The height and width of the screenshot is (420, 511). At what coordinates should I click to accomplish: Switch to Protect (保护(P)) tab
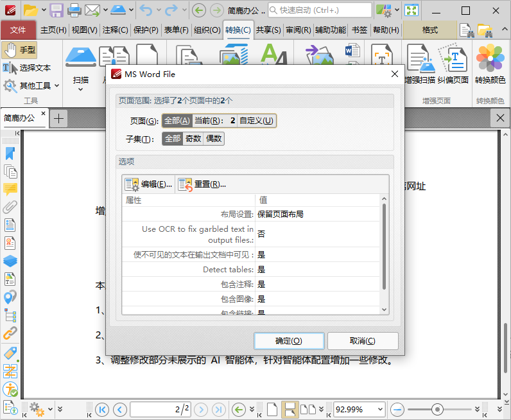point(146,30)
